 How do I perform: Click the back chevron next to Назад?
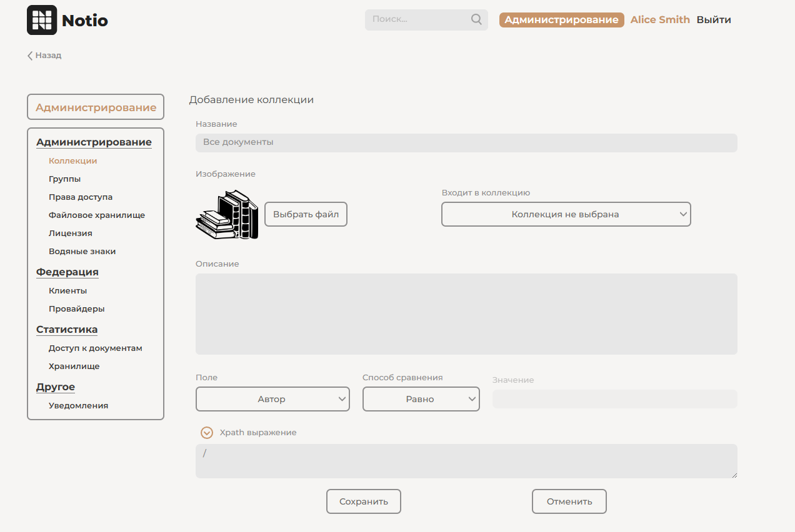pyautogui.click(x=29, y=56)
